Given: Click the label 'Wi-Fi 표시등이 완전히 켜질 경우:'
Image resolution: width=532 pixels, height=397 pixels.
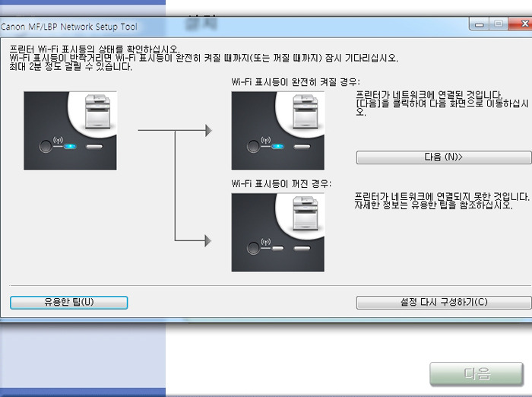Looking at the screenshot, I should (296, 82).
